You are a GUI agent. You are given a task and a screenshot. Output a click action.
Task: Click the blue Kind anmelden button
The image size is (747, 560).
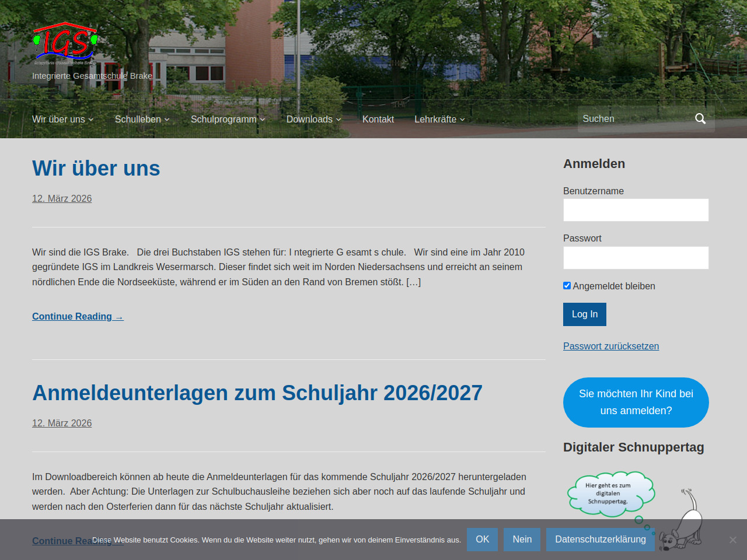636,402
